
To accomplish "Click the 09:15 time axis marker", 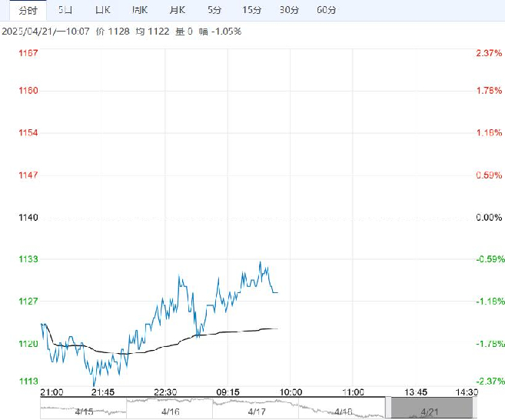I will [x=228, y=392].
